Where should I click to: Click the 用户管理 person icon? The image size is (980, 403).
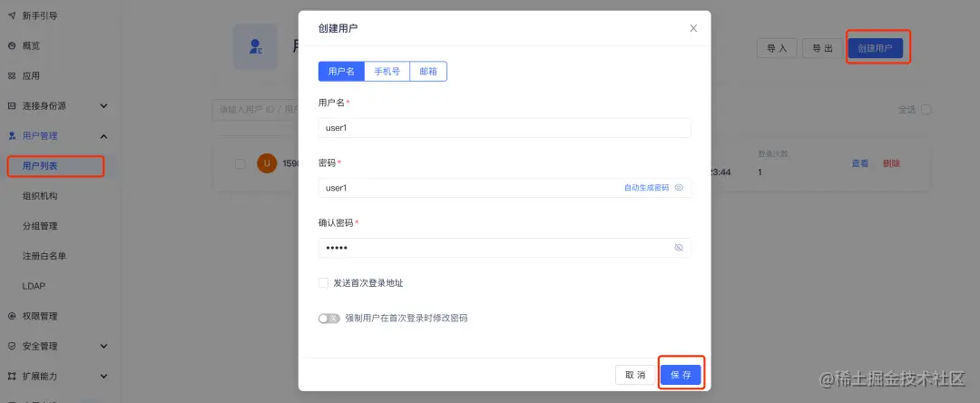[11, 135]
